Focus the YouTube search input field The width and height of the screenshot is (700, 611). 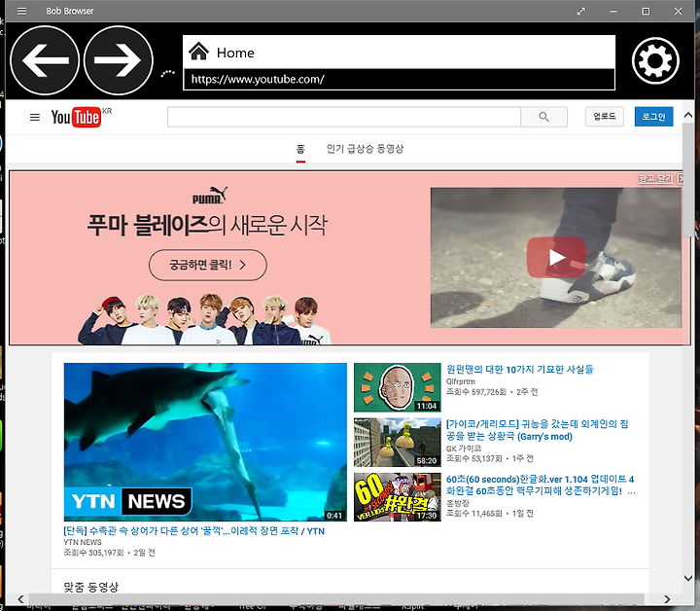click(x=344, y=117)
